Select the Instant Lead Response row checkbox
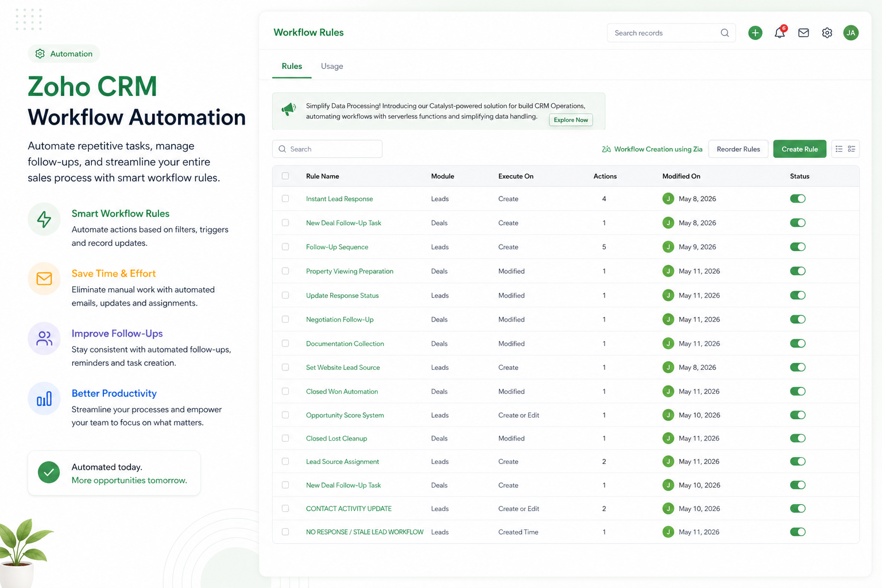The height and width of the screenshot is (588, 882). click(x=285, y=199)
